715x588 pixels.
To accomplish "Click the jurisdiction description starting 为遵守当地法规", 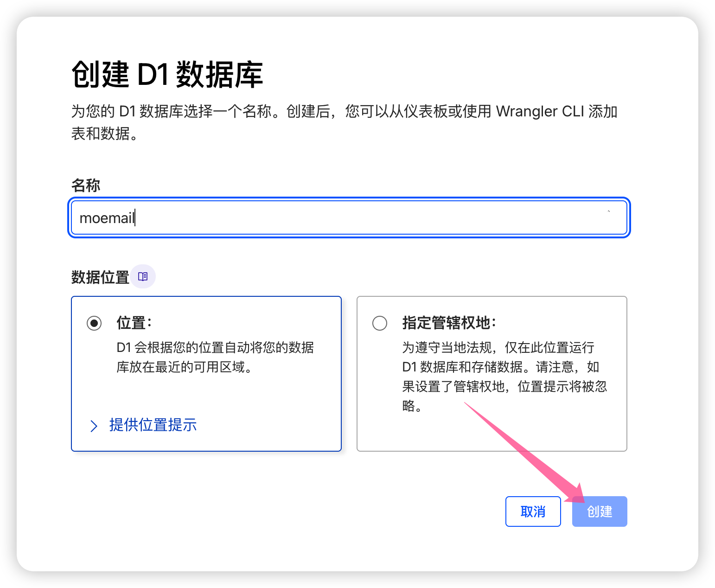I will pos(504,377).
